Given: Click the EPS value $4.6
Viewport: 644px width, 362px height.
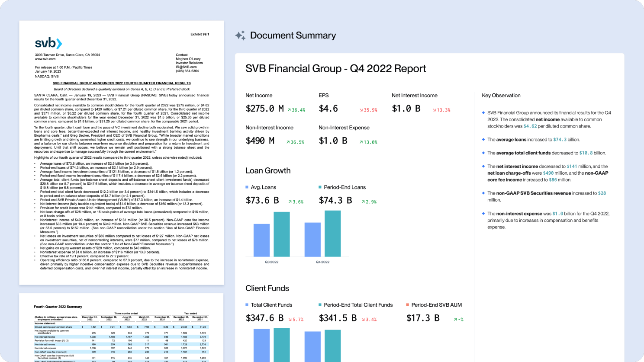Looking at the screenshot, I should pos(328,109).
